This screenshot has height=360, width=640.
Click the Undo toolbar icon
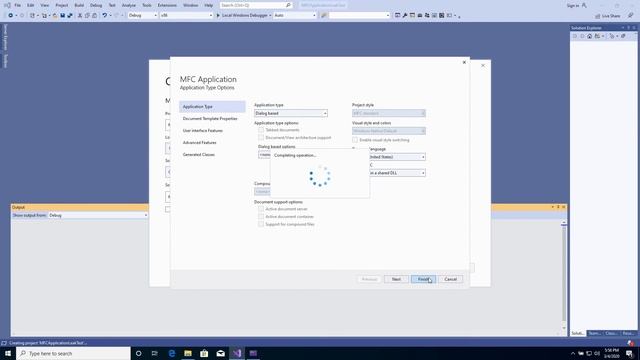point(105,16)
